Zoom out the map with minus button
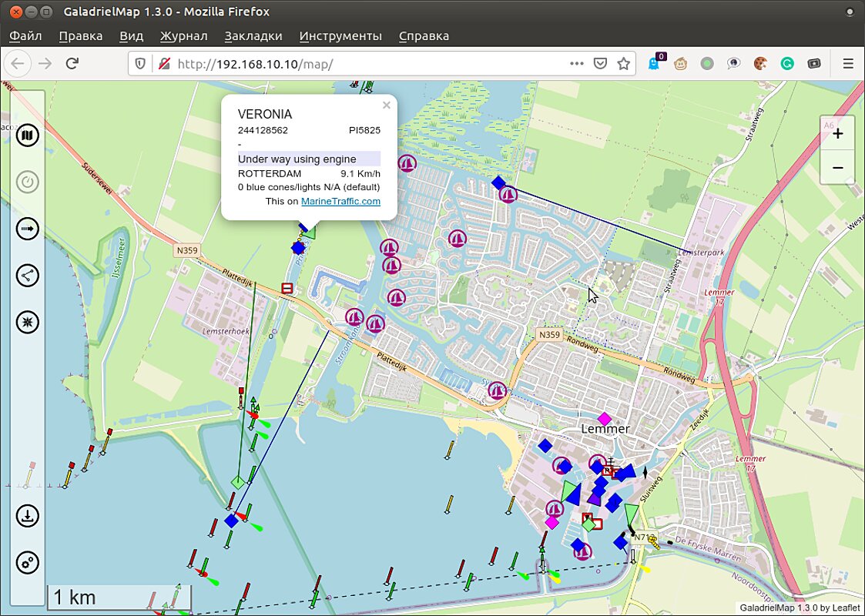Screen dimensions: 865x616 click(838, 167)
